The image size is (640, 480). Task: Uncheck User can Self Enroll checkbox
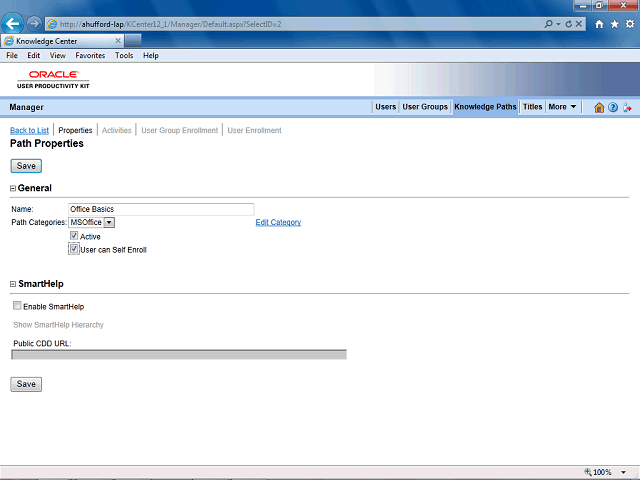click(x=74, y=249)
